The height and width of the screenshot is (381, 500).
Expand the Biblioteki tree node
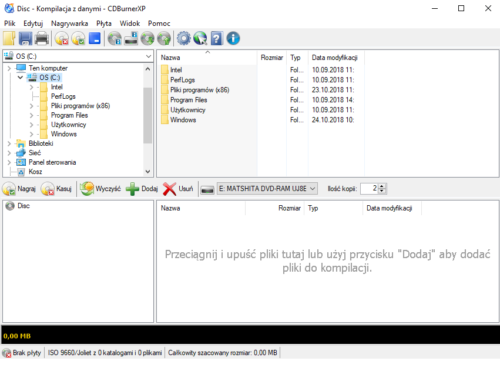[x=9, y=144]
